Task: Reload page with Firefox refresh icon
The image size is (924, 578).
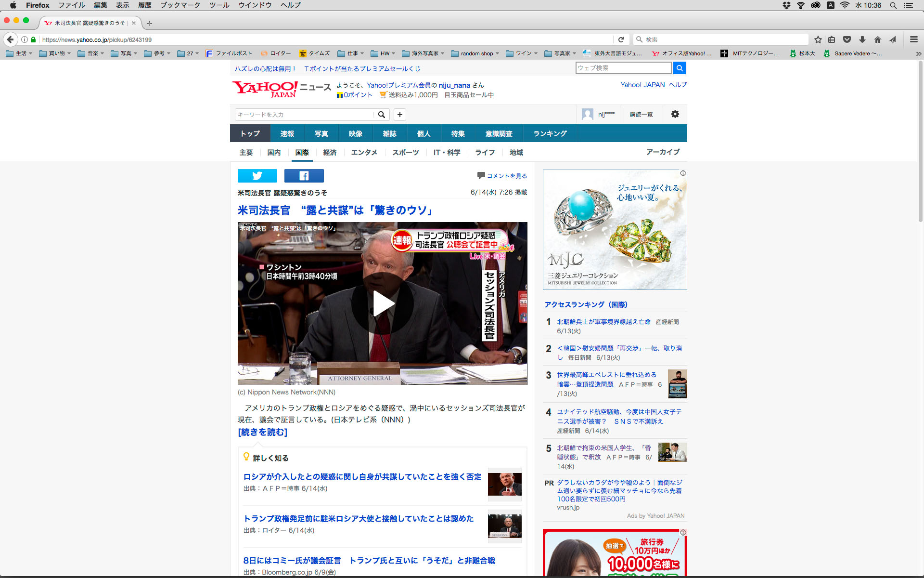Action: [x=621, y=39]
